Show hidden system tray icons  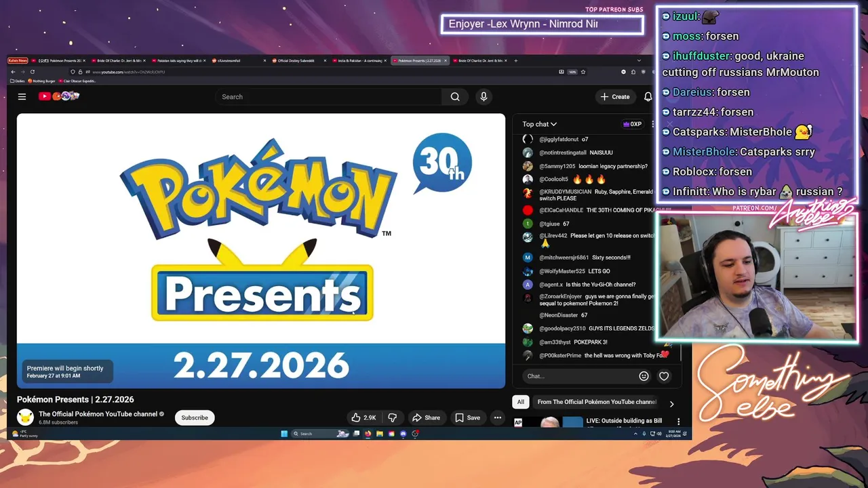635,434
